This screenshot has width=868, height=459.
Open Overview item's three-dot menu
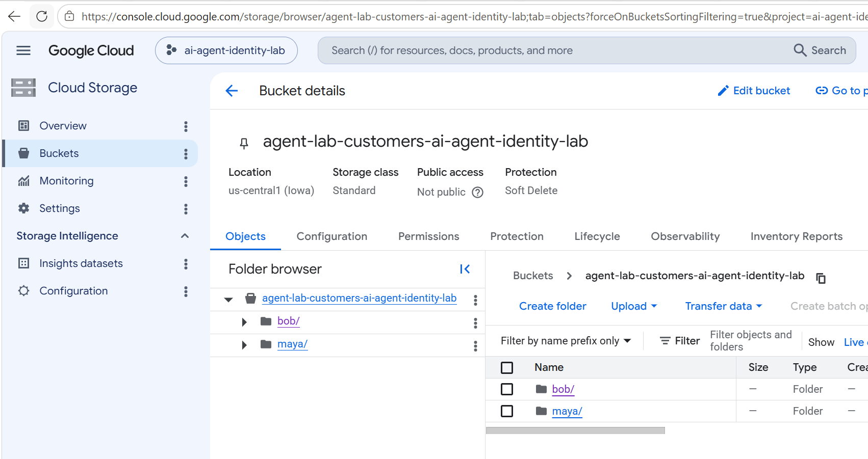pyautogui.click(x=186, y=126)
